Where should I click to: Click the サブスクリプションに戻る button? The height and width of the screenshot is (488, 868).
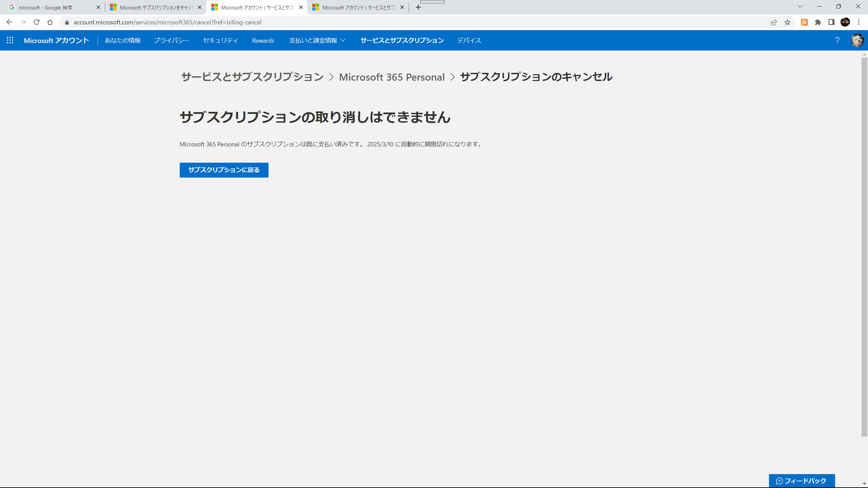(x=224, y=170)
